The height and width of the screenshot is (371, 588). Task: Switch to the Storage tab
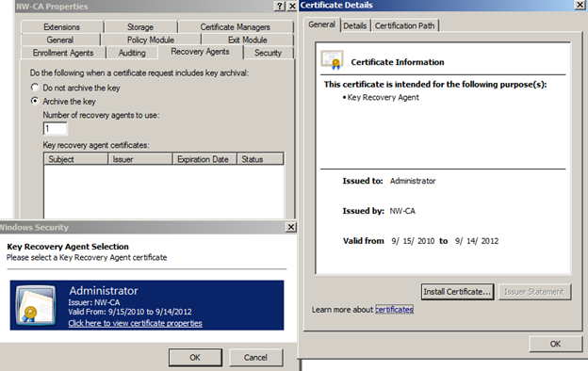pos(140,27)
